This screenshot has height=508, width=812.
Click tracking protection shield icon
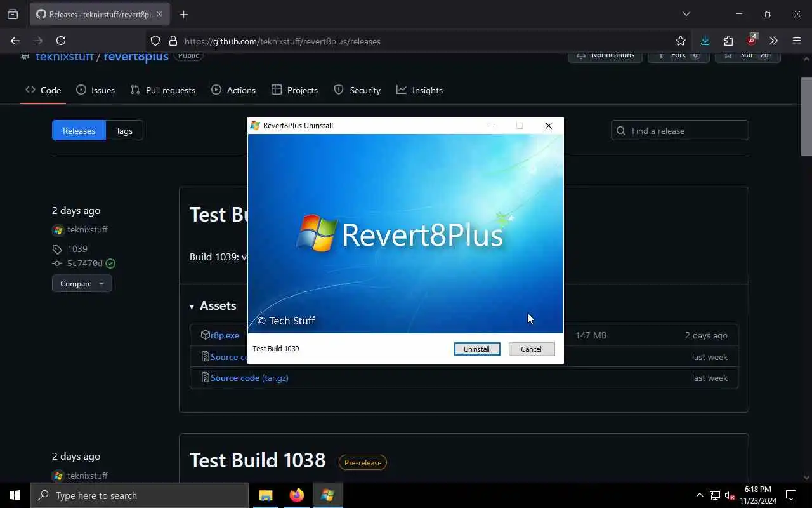click(155, 41)
